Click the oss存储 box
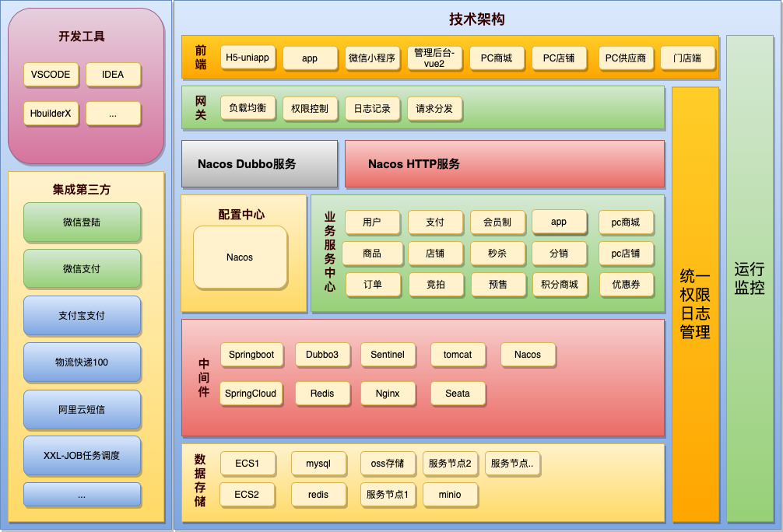This screenshot has width=783, height=532. 388,464
